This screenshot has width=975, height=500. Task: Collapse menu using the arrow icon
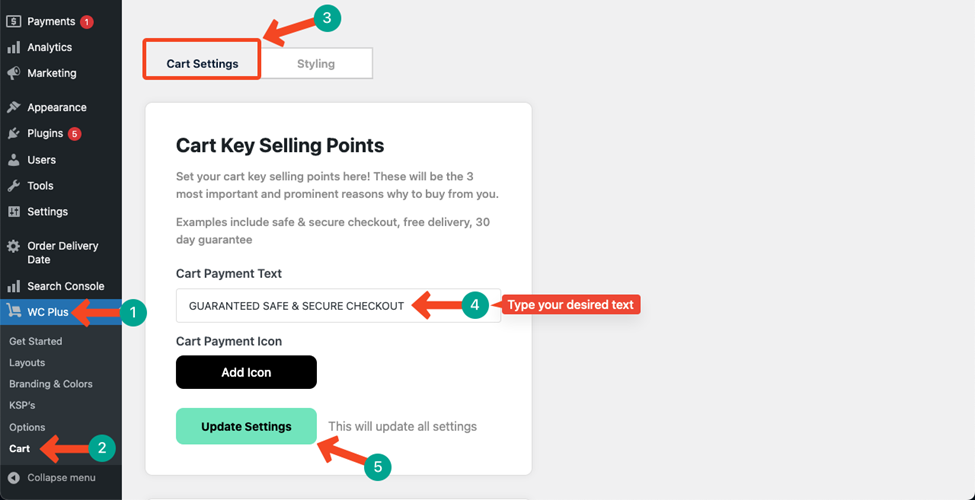[x=14, y=478]
